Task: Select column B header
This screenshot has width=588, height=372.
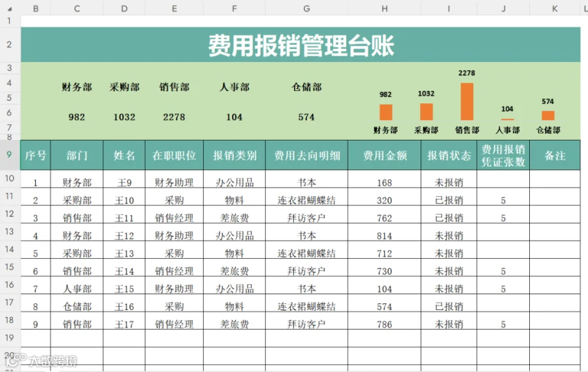Action: coord(36,8)
